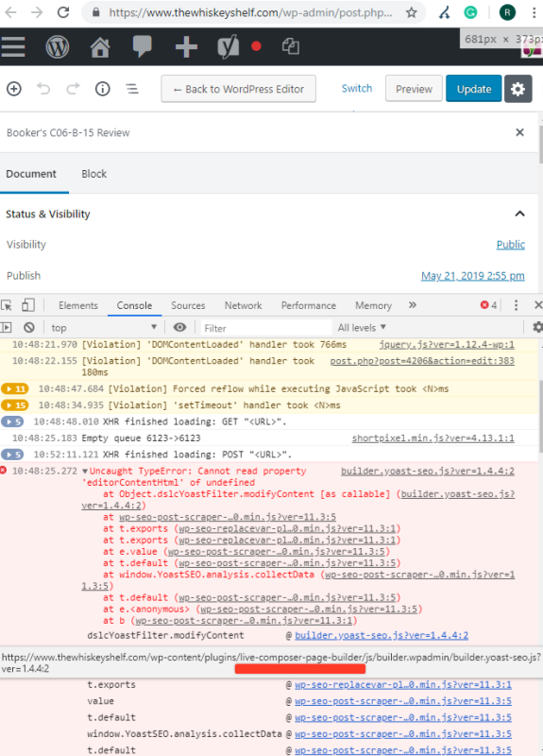Open comments via speech bubble icon
Viewport: 543px width, 756px height.
pos(143,46)
